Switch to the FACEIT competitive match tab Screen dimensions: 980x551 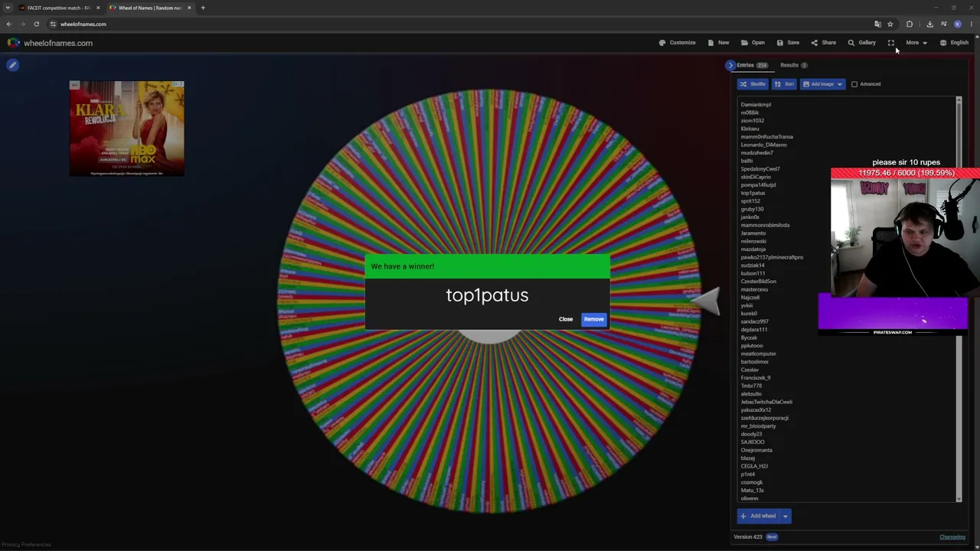pyautogui.click(x=60, y=8)
